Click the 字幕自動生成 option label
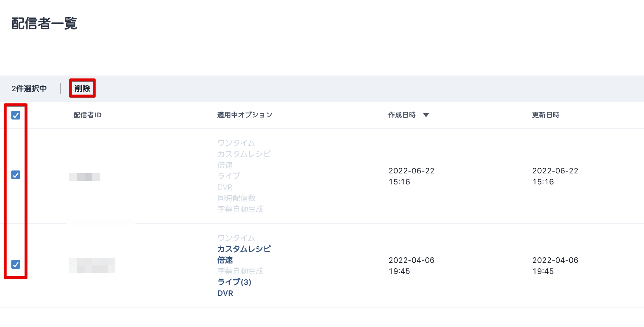This screenshot has height=327, width=644. tap(240, 209)
